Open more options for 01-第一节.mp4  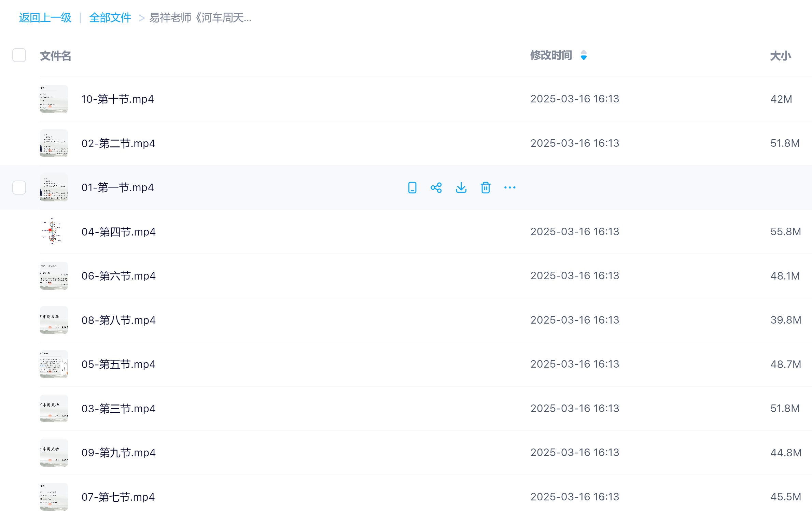coord(509,187)
